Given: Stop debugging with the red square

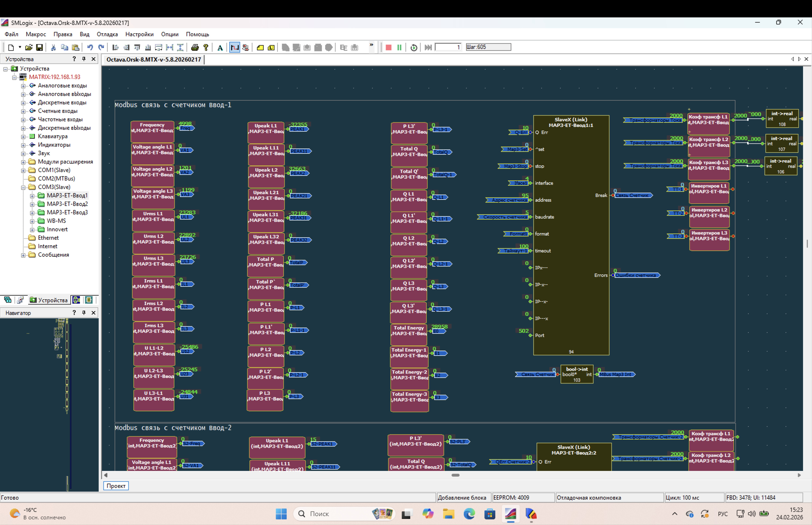Looking at the screenshot, I should pos(388,47).
